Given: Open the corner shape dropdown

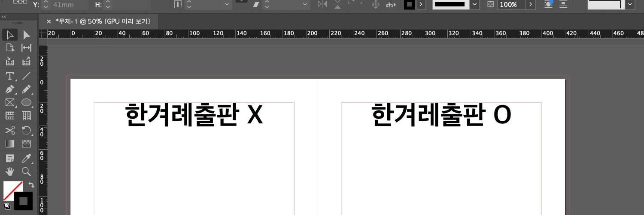Looking at the screenshot, I should coord(630,4).
